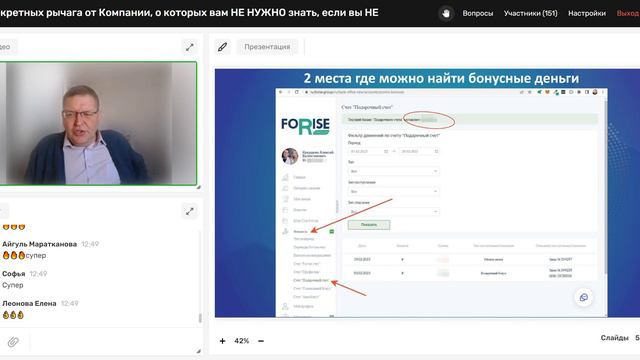The image size is (640, 360).
Task: Switch to the Презентация tab
Action: (267, 47)
